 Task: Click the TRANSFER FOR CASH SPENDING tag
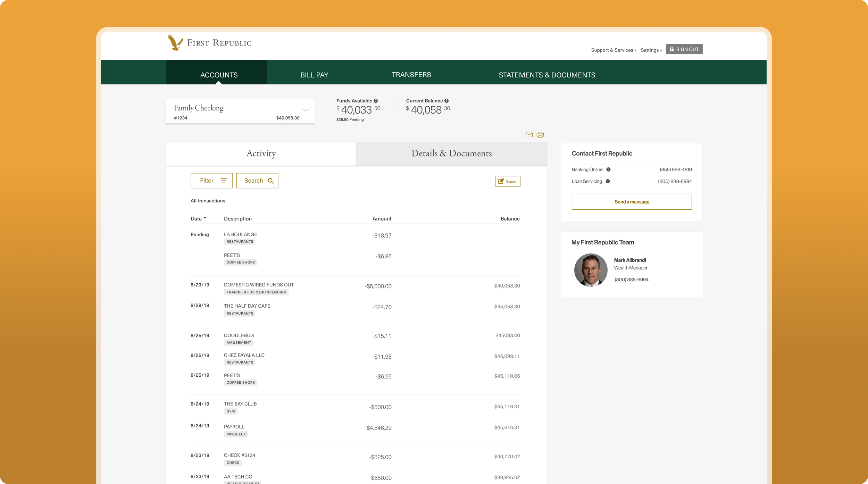coord(256,292)
